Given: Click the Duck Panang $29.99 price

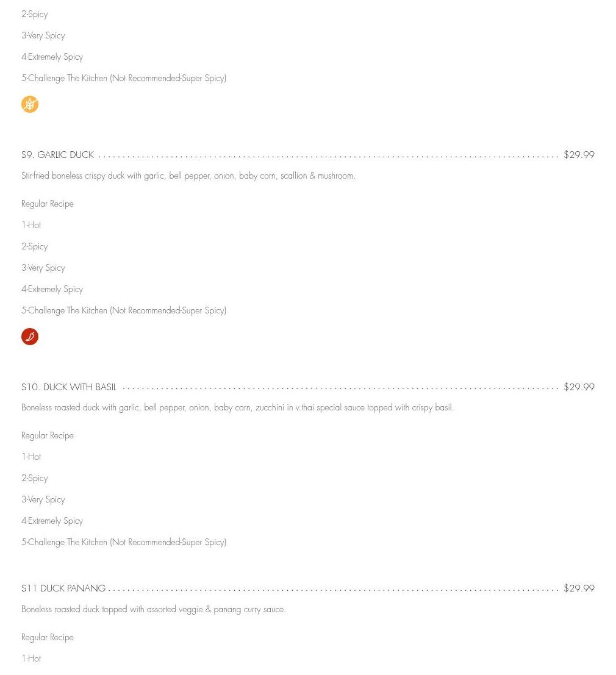Looking at the screenshot, I should coord(579,588).
